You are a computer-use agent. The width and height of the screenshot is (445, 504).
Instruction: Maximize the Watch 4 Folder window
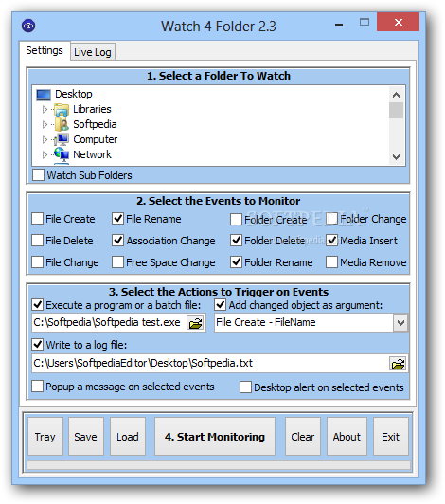[x=365, y=22]
